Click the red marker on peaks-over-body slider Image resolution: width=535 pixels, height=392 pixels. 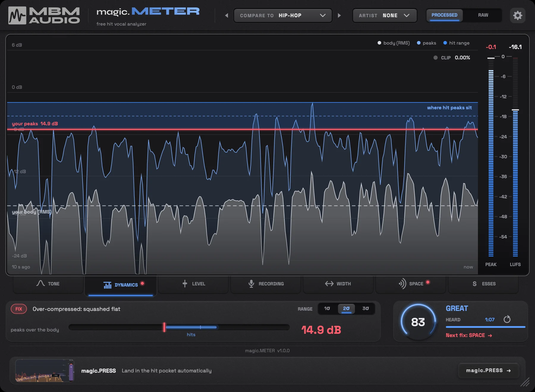click(x=164, y=327)
